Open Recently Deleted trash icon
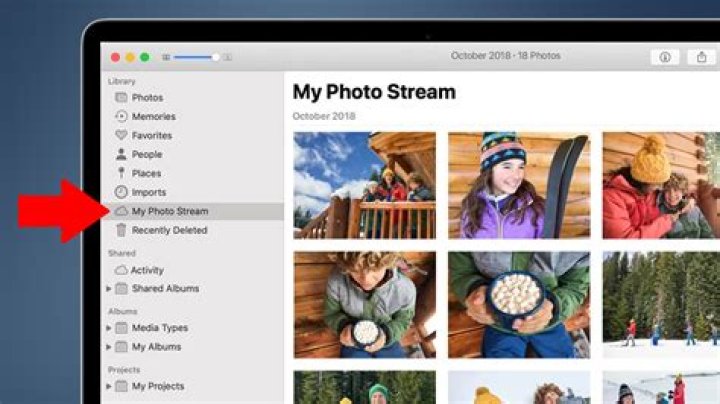 point(121,230)
